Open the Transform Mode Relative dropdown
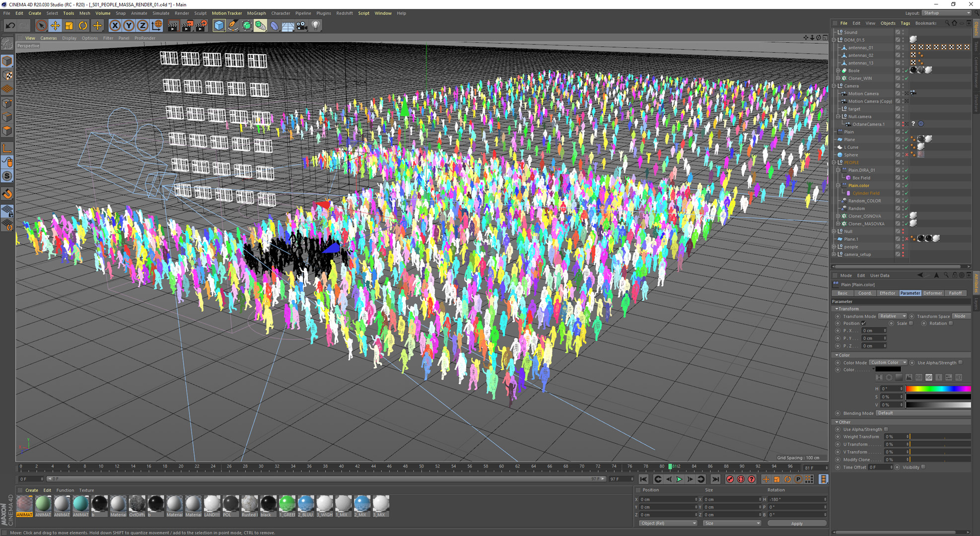Screen dimensions: 980x536 [x=892, y=316]
